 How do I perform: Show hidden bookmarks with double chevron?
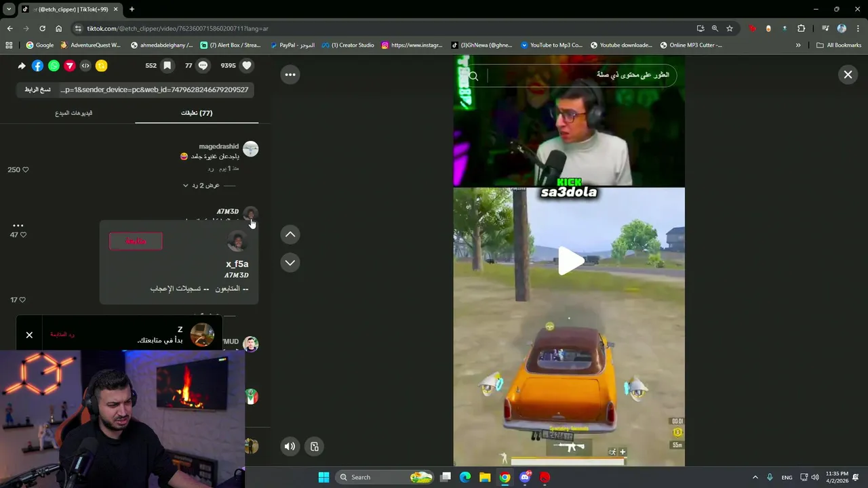tap(798, 45)
